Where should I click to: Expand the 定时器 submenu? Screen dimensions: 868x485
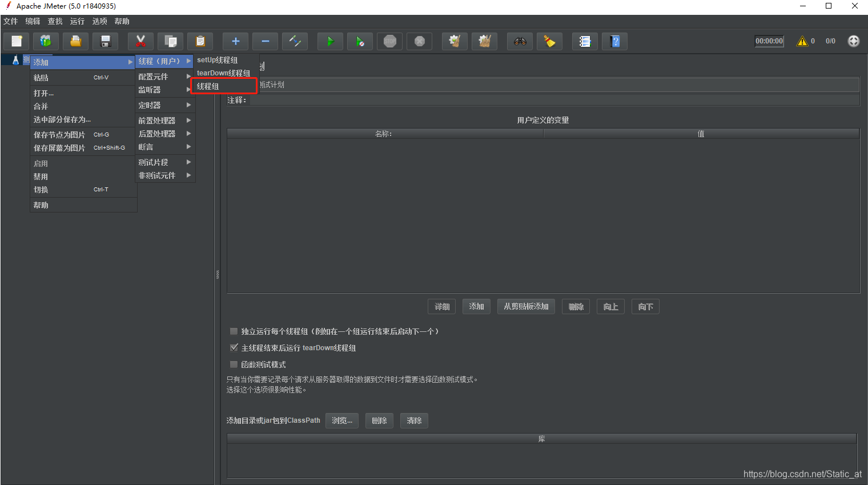coord(164,105)
